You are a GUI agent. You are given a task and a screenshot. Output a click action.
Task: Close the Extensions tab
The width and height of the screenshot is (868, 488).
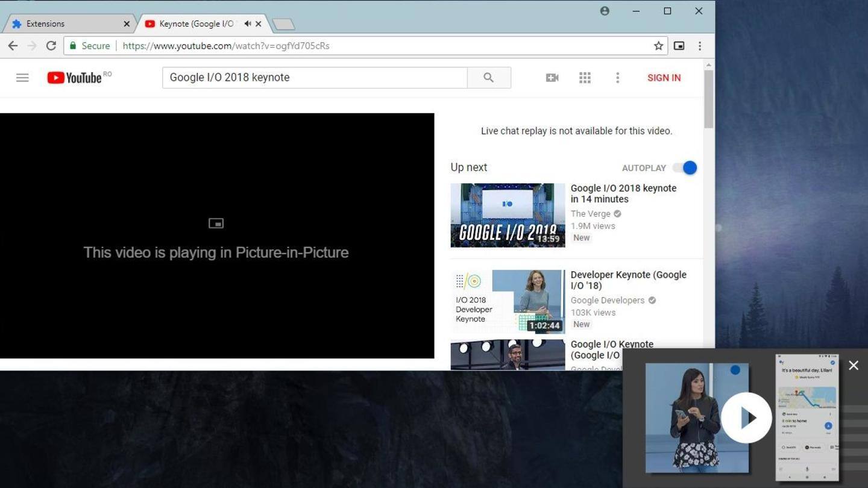[x=127, y=24]
